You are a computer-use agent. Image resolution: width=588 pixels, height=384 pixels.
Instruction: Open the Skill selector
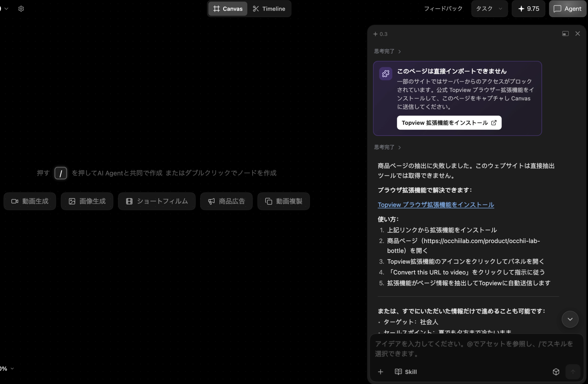[x=406, y=372]
